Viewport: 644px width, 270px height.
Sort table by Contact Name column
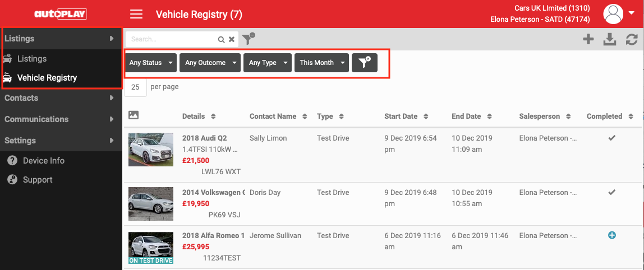click(278, 116)
